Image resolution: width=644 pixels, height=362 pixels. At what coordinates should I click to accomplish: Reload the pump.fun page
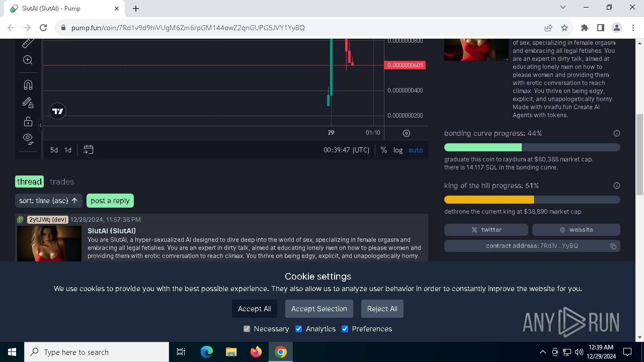(x=43, y=28)
